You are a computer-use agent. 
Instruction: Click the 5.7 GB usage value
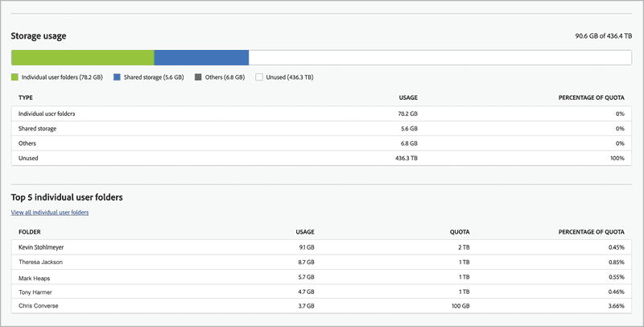(x=307, y=277)
